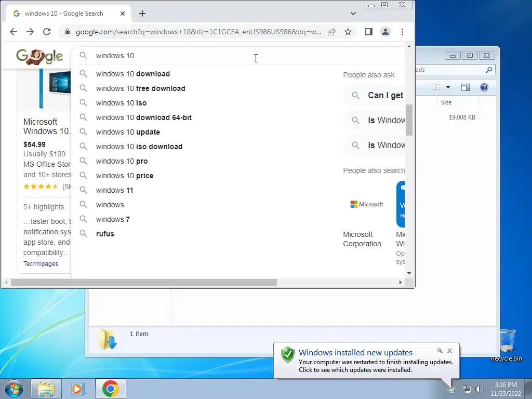Close the 'windows 10 - Google Search' tab
532x399 pixels.
tap(123, 14)
